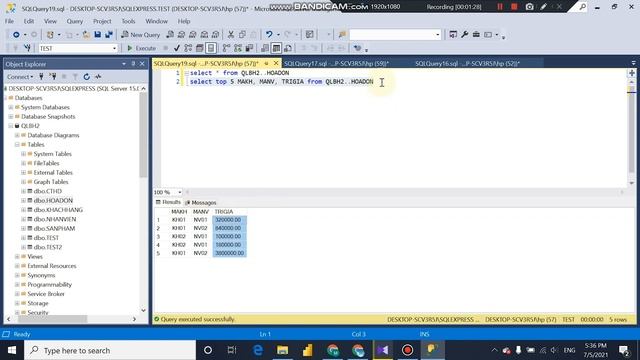This screenshot has height=360, width=640.
Task: Select the Database Diagrams folder
Action: click(53, 136)
